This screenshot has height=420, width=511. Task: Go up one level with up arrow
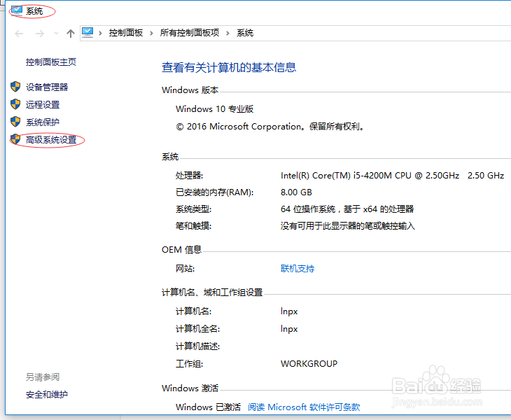point(71,33)
